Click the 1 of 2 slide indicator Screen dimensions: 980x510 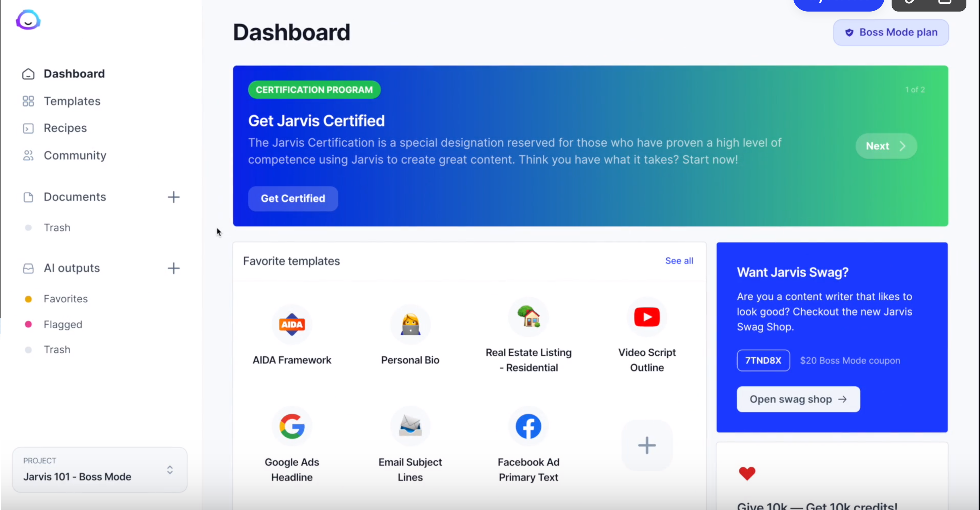pos(915,90)
